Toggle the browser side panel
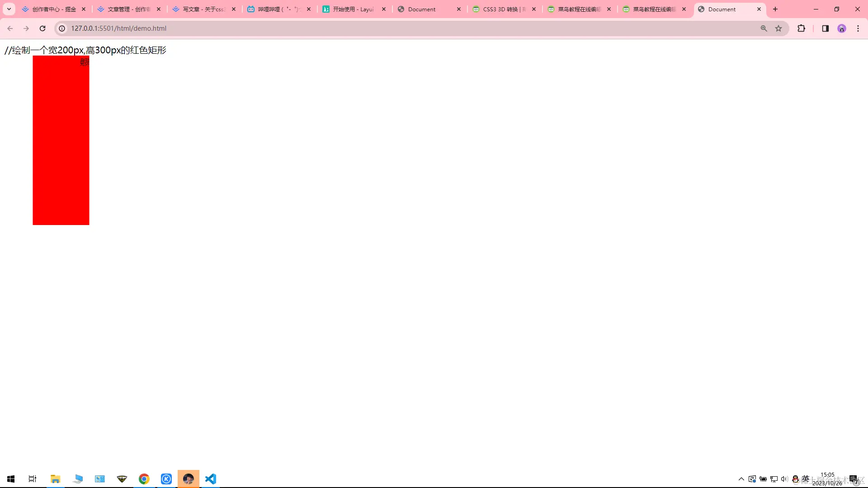868x488 pixels. click(825, 28)
